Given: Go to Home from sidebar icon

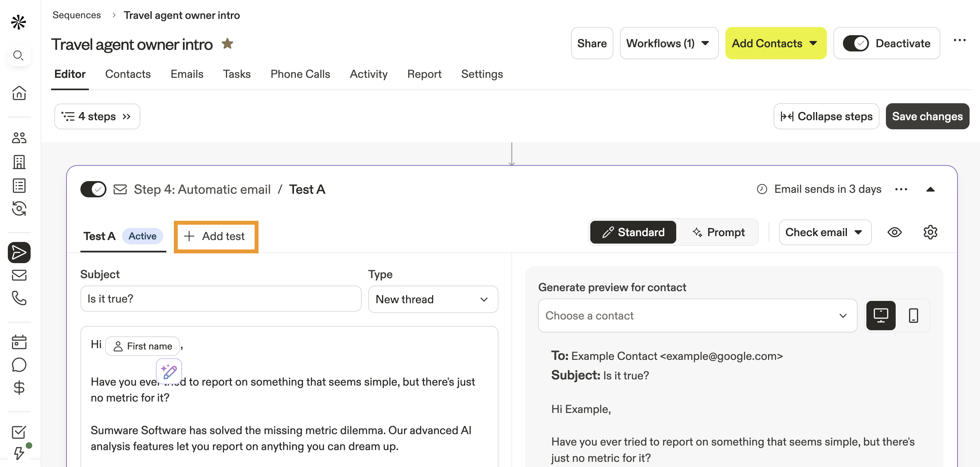Looking at the screenshot, I should coord(19,93).
